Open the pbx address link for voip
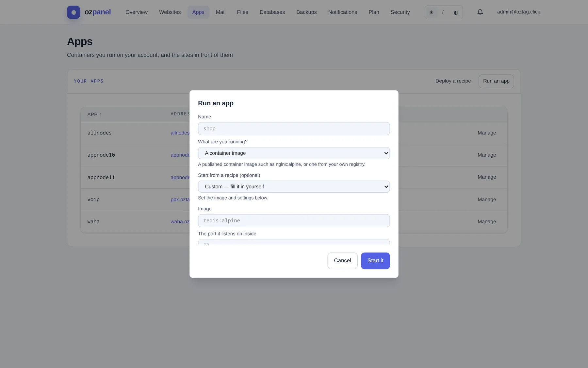Viewport: 588px width, 368px height. pos(180,200)
